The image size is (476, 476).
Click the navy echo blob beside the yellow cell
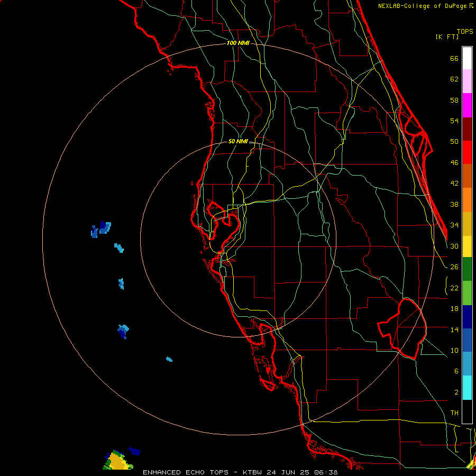coord(134,451)
